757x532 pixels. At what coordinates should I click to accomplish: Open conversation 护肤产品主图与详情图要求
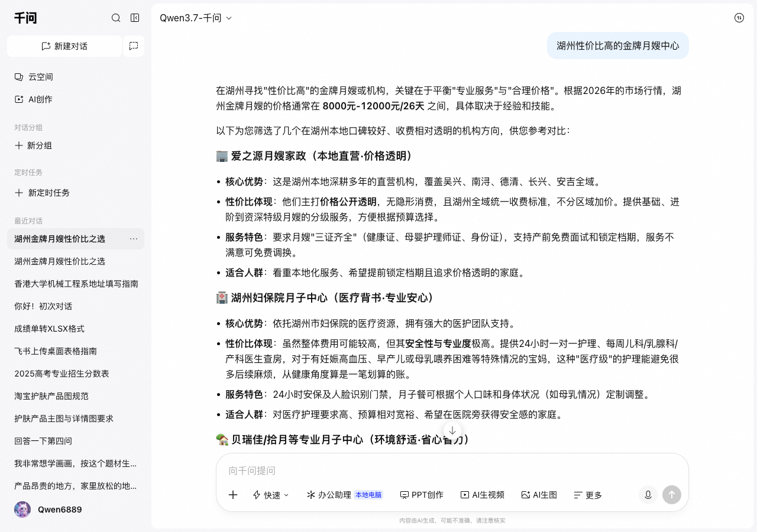76,419
